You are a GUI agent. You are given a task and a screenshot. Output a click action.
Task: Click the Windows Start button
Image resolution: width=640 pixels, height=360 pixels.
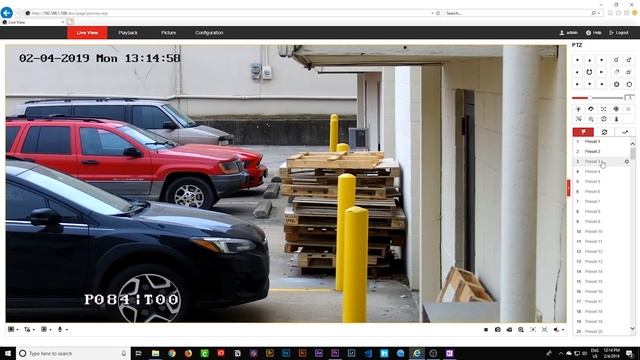coord(8,353)
